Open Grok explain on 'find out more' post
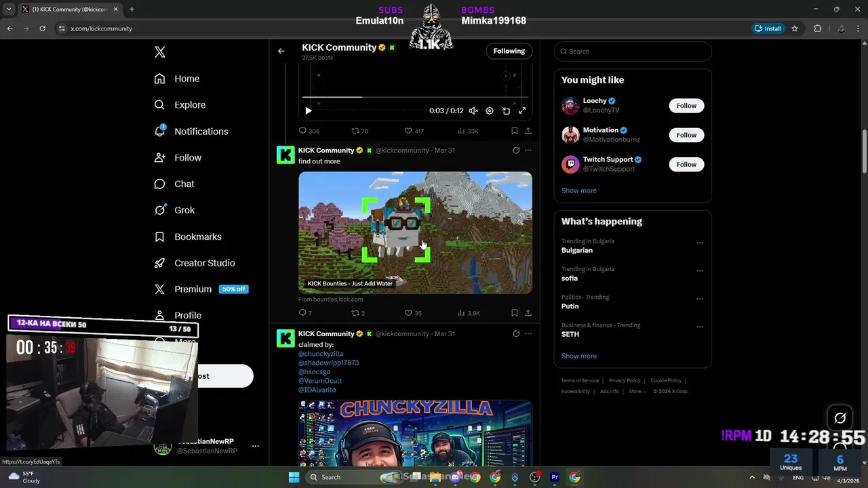 pos(516,150)
